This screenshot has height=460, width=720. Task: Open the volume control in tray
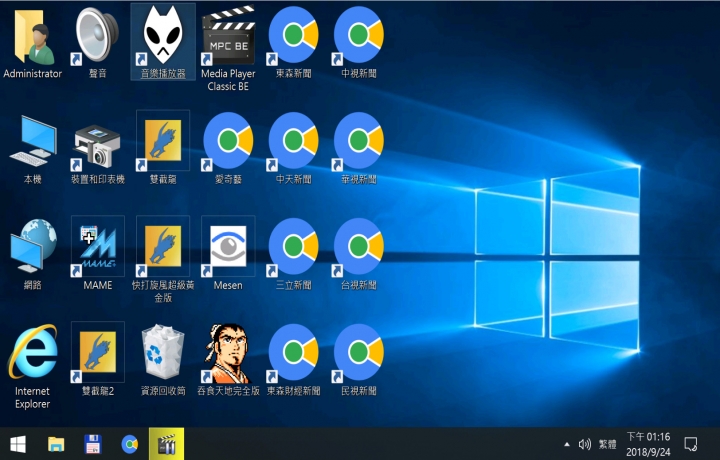(584, 444)
